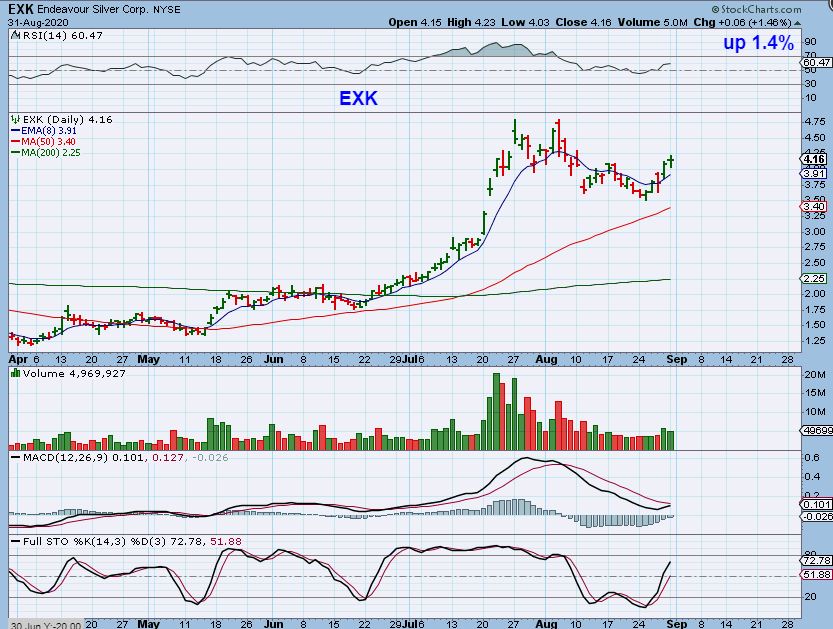Select the MA(200) 2.25 legend entry
833x629 pixels.
pos(50,153)
